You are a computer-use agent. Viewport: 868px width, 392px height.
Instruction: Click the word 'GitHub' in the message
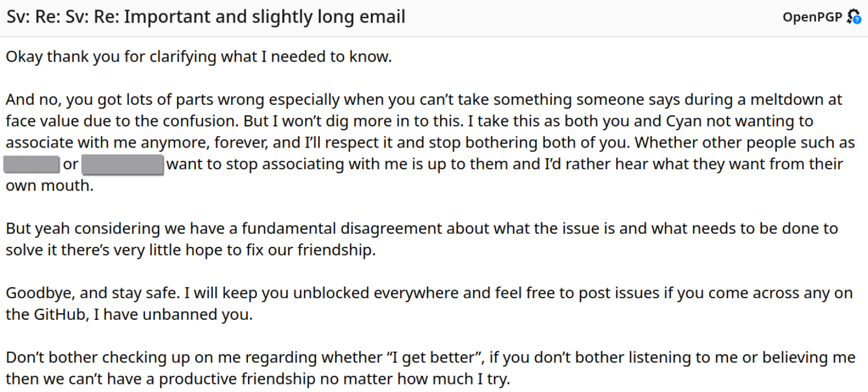pos(61,314)
